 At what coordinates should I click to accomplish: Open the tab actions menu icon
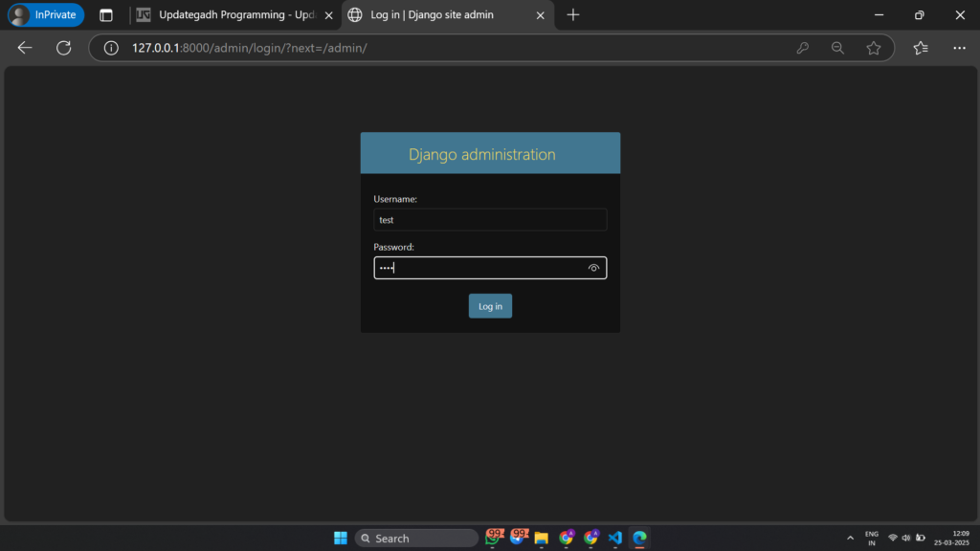pos(106,15)
